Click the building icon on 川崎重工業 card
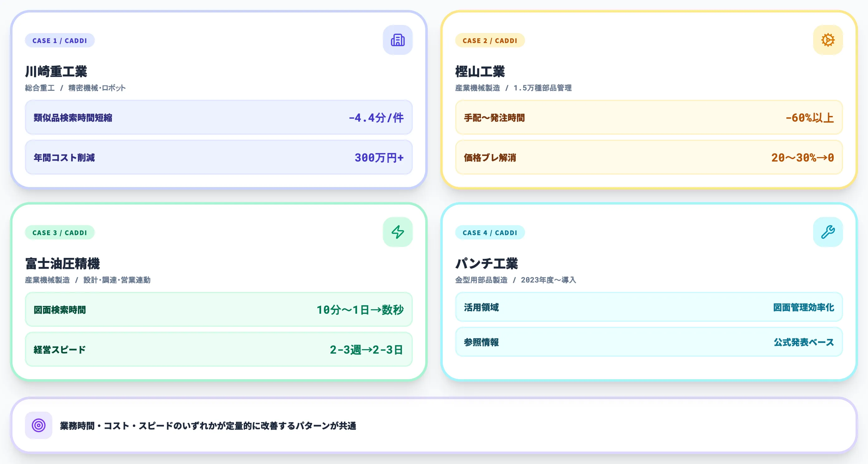This screenshot has height=464, width=868. pyautogui.click(x=398, y=40)
